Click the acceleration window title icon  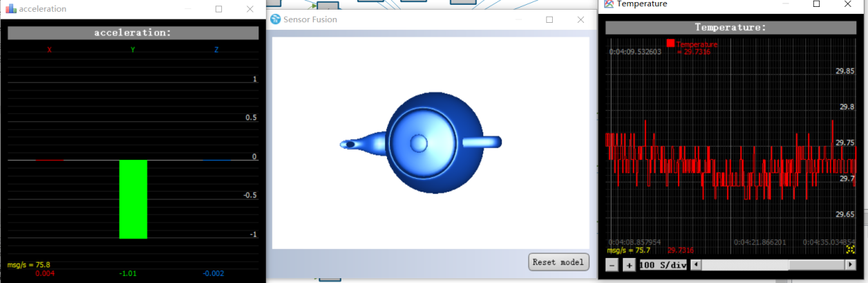pyautogui.click(x=10, y=9)
